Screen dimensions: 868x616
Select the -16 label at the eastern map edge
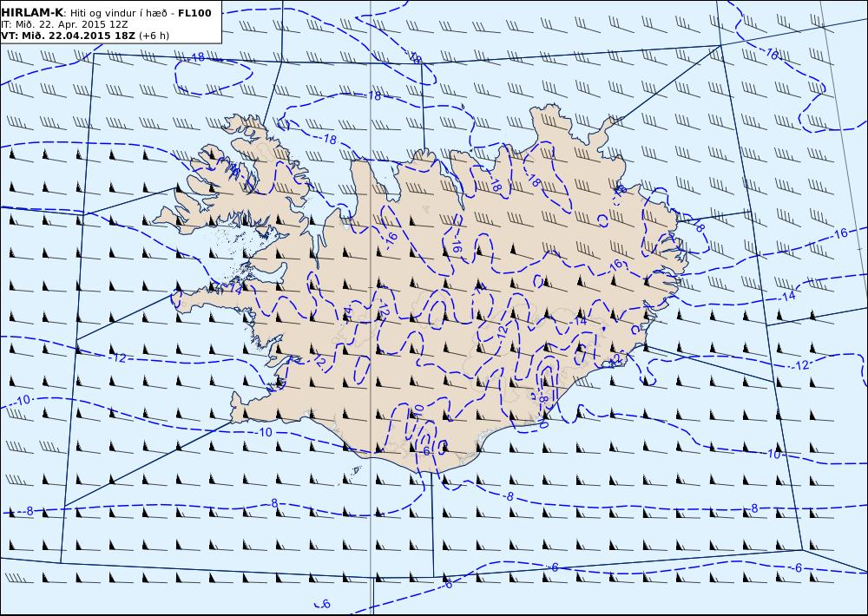pos(839,233)
